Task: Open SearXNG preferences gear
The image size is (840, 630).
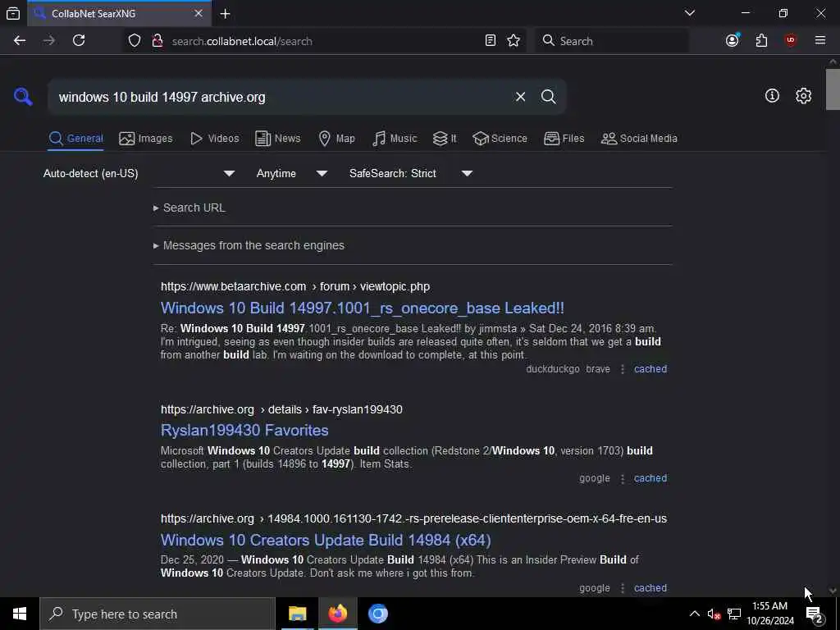Action: (803, 96)
